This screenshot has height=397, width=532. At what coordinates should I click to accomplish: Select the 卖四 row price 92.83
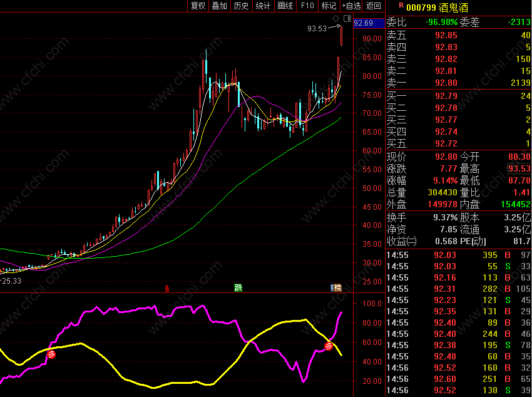[446, 47]
